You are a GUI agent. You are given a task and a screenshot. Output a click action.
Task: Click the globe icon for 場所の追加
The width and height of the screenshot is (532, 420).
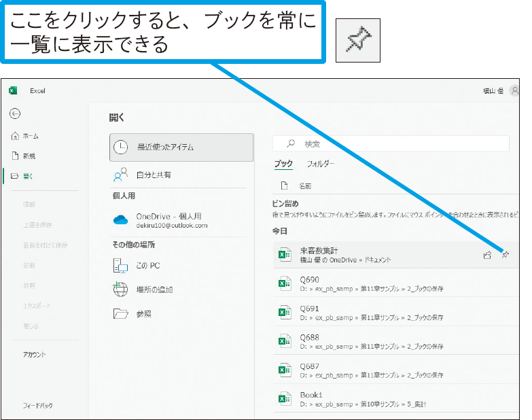point(120,289)
